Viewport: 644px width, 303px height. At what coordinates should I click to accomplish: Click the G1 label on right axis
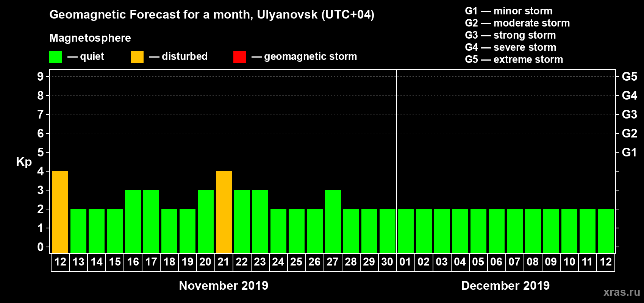(x=630, y=152)
